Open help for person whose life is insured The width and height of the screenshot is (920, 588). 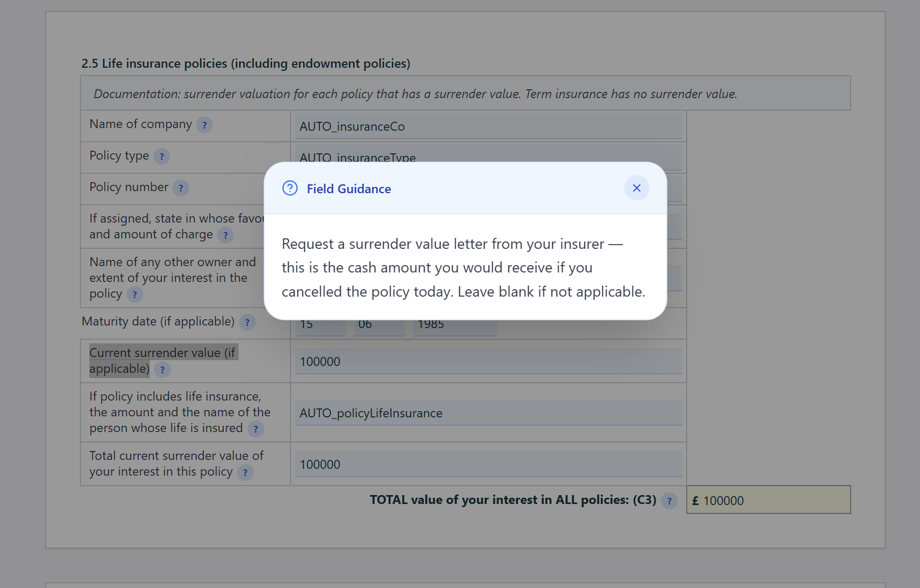coord(256,429)
